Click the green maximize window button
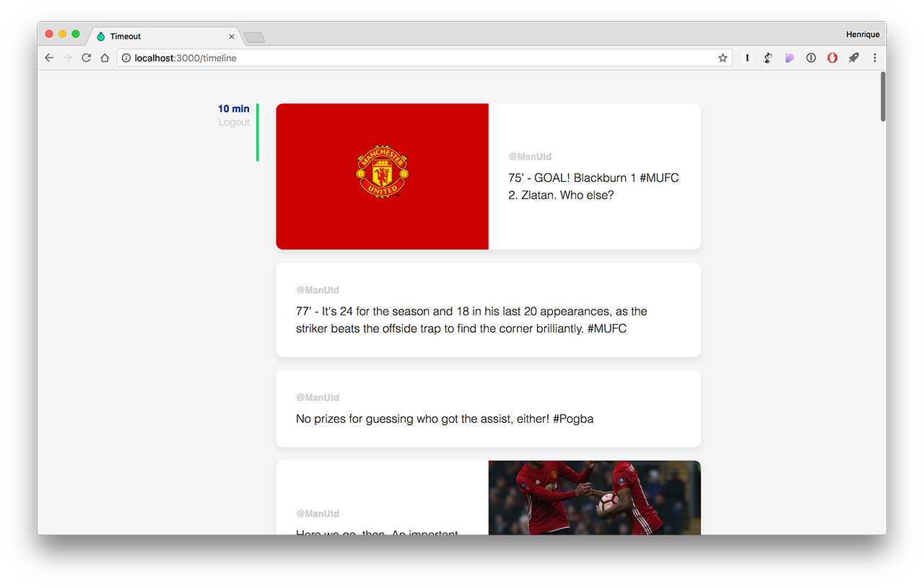 coord(75,34)
